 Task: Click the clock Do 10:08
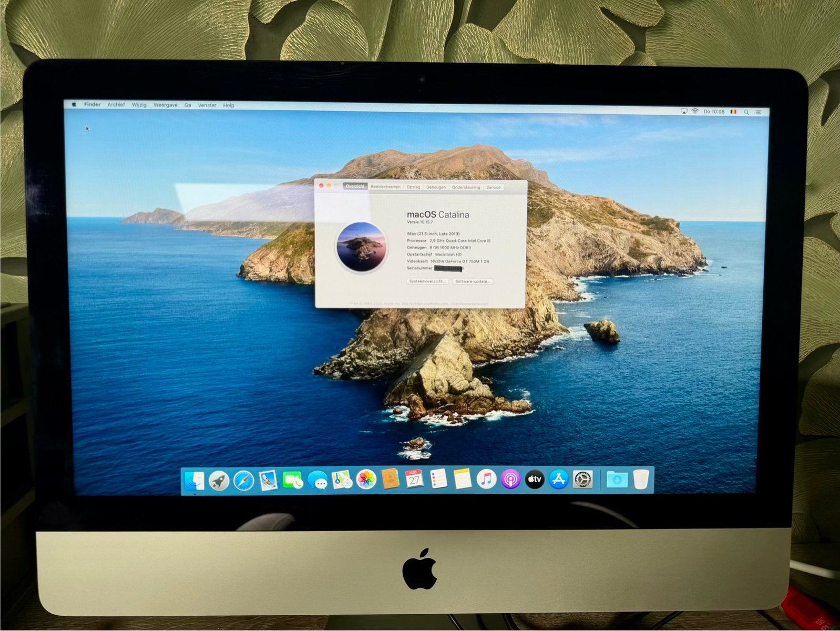coord(714,111)
